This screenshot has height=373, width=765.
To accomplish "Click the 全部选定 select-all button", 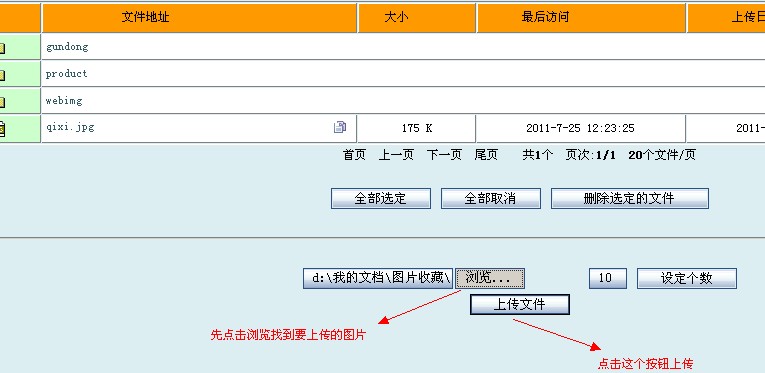I will 381,198.
